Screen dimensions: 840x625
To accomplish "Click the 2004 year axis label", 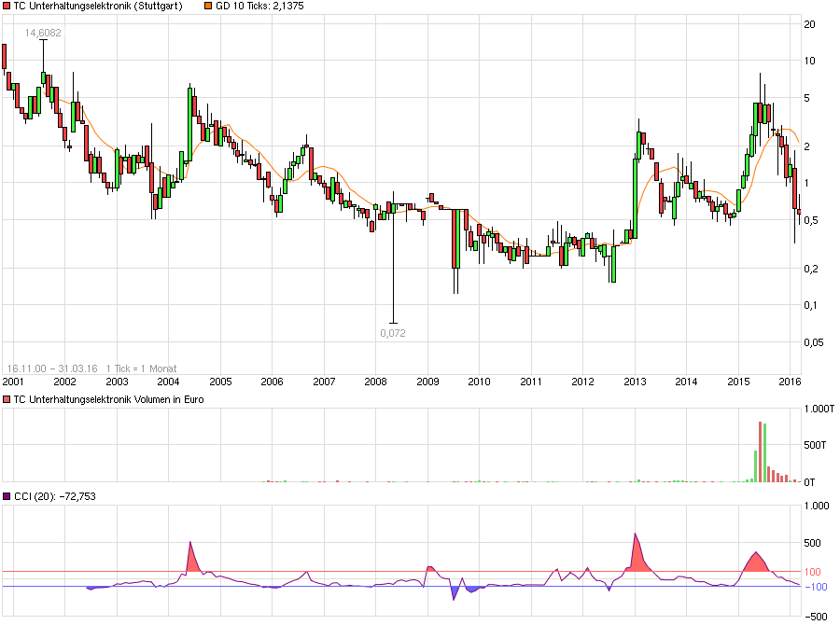I will click(x=168, y=382).
